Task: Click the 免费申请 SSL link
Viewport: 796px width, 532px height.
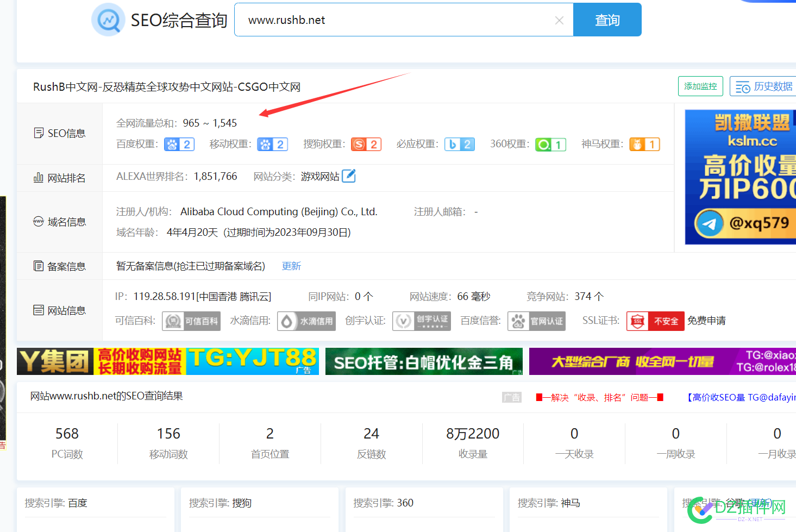Action: (x=706, y=321)
